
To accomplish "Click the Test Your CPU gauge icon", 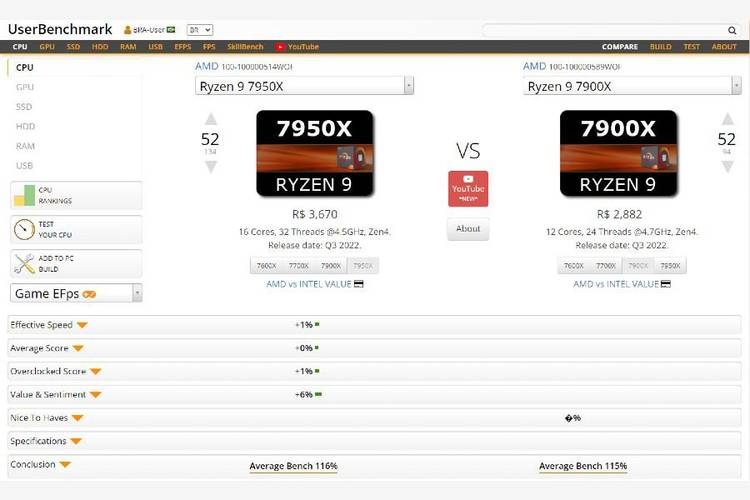I will click(24, 230).
